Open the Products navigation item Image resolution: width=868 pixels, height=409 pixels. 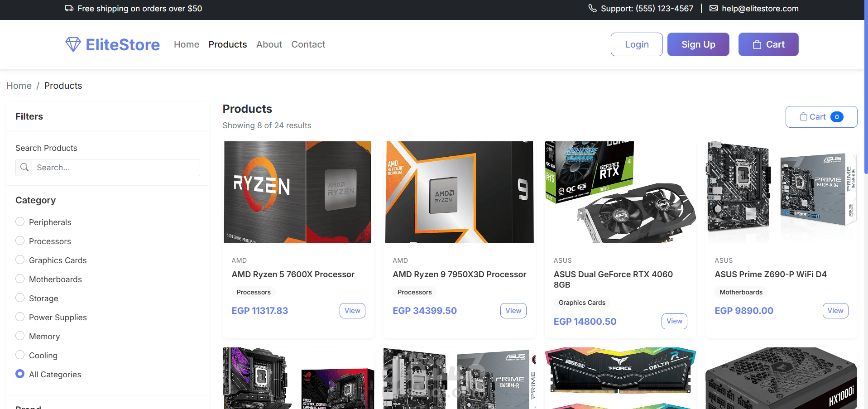pyautogui.click(x=228, y=44)
